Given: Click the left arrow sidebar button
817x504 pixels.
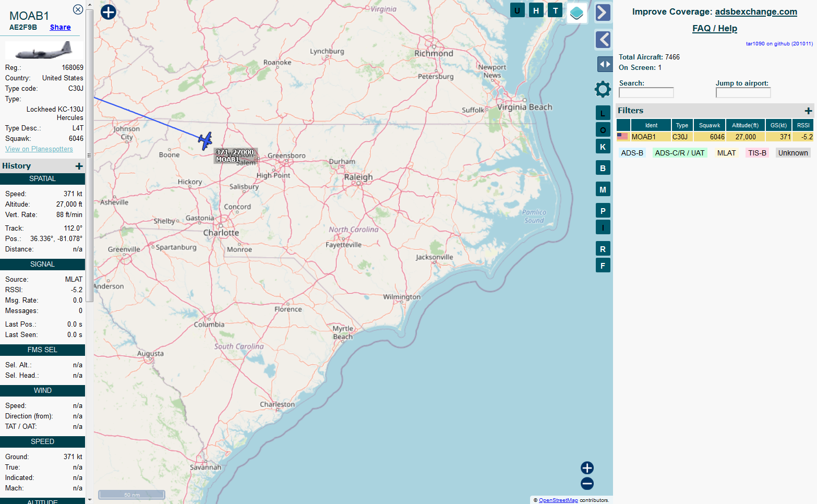Looking at the screenshot, I should click(x=603, y=40).
